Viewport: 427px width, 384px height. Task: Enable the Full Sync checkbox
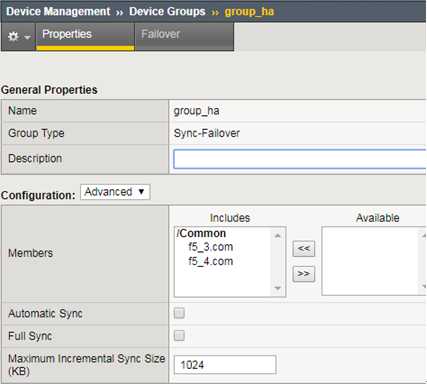click(179, 336)
